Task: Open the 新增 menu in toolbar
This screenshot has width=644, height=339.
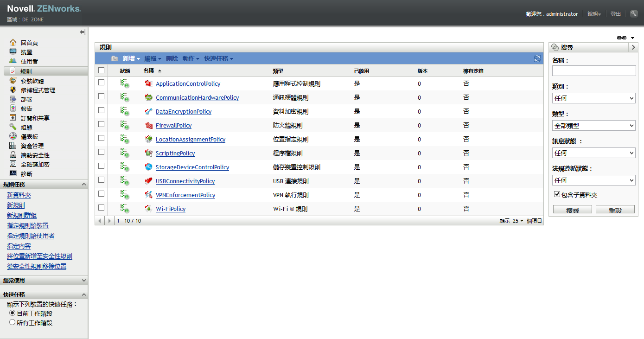Action: (131, 58)
